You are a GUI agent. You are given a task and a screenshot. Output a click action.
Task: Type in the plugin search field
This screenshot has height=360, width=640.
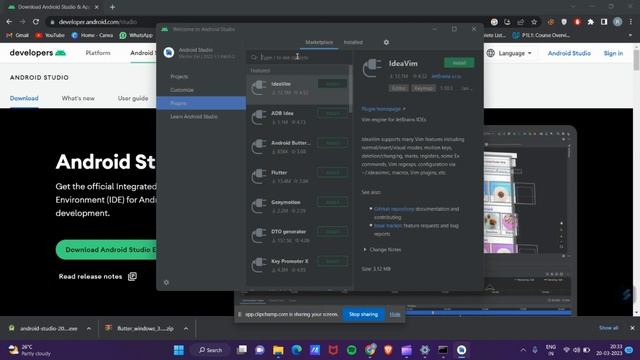[299, 57]
